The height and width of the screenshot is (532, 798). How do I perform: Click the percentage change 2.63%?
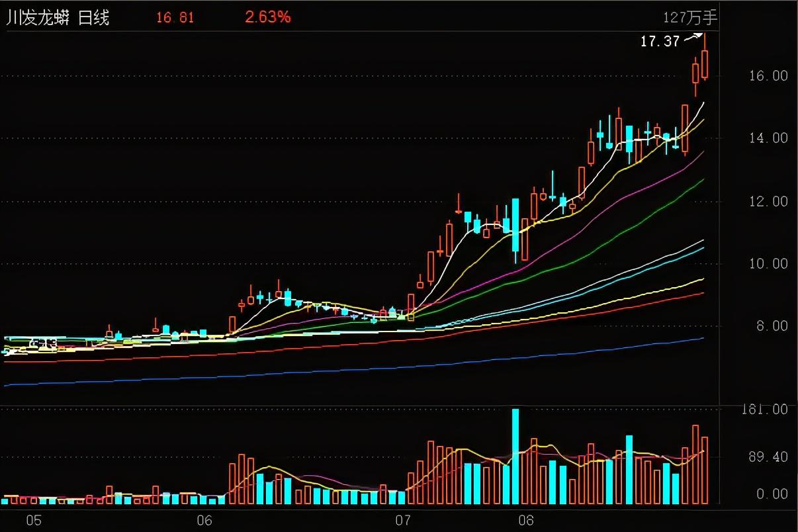[x=267, y=17]
